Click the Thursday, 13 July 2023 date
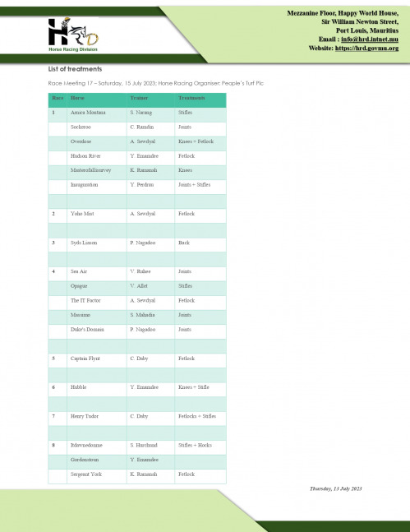The width and height of the screenshot is (410, 532). pos(336,488)
